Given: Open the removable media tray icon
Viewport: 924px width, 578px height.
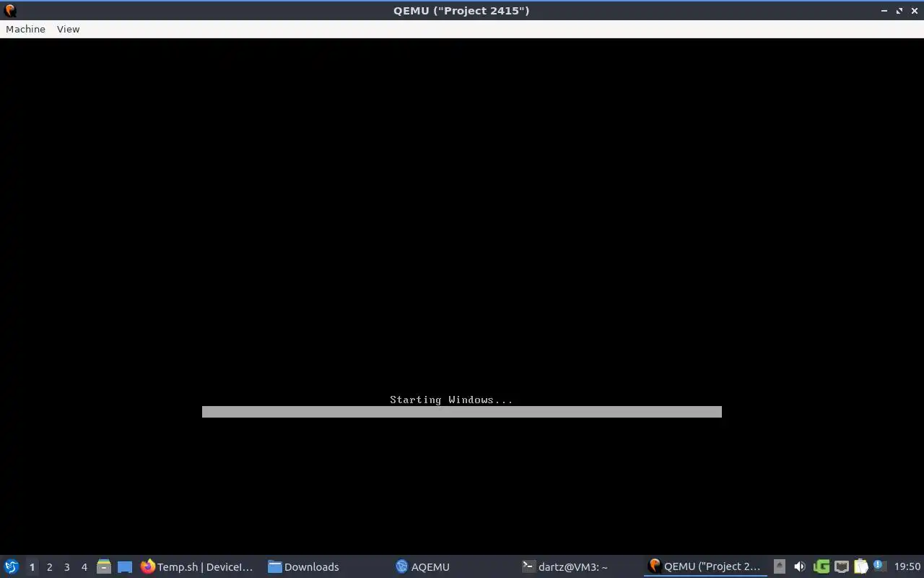Looking at the screenshot, I should tap(780, 566).
